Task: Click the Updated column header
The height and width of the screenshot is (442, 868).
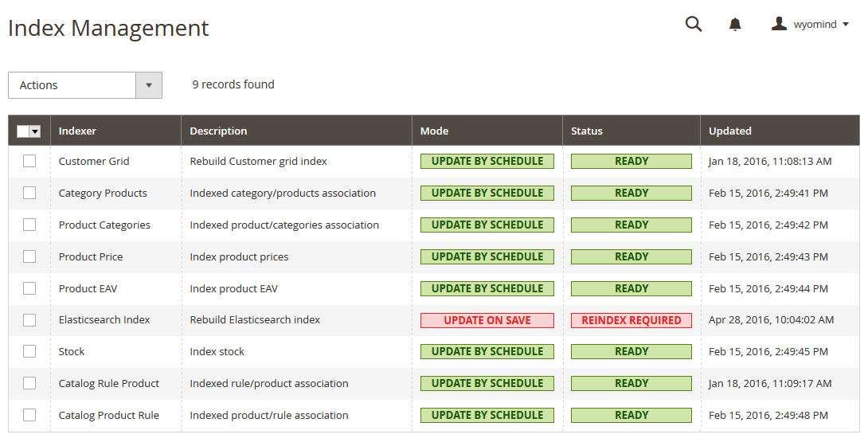Action: [730, 131]
